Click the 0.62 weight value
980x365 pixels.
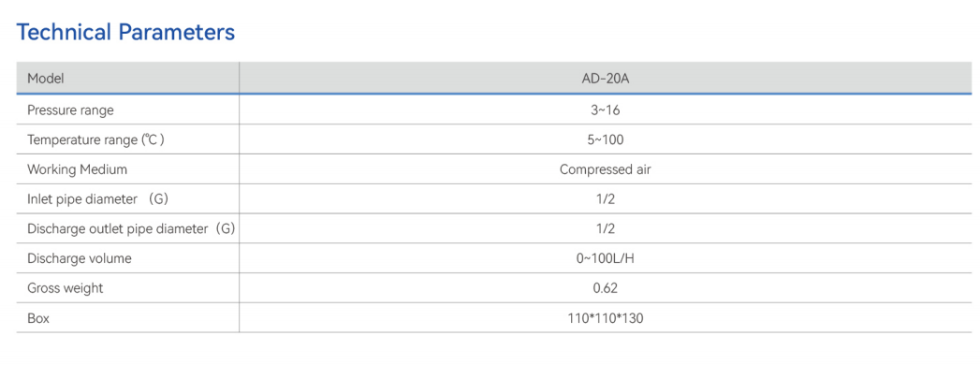[x=605, y=288]
